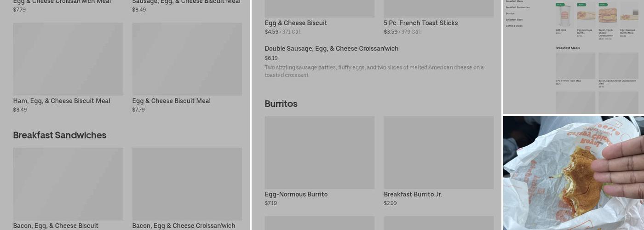Click the Double Sausage Croissan'wich description text
The width and height of the screenshot is (644, 230).
(374, 71)
